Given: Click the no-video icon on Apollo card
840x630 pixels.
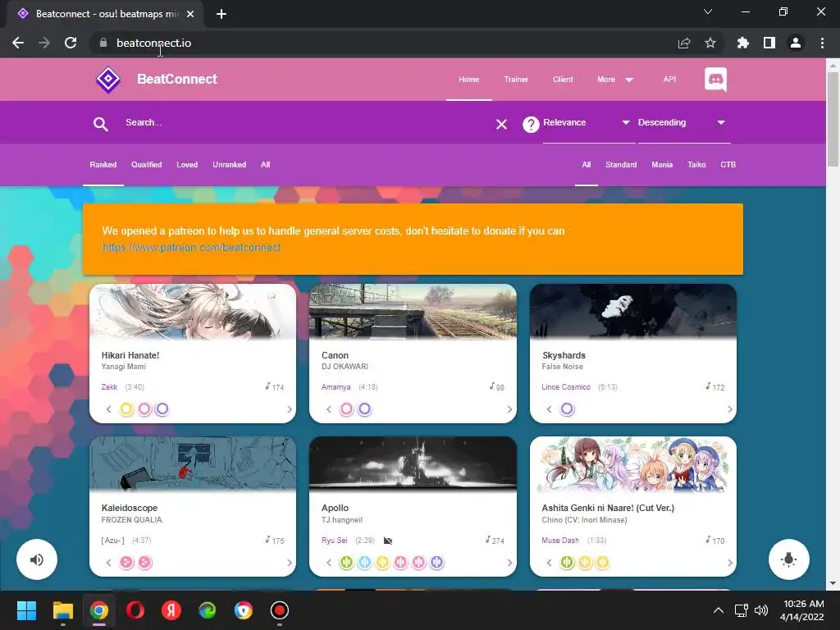Looking at the screenshot, I should coord(388,541).
